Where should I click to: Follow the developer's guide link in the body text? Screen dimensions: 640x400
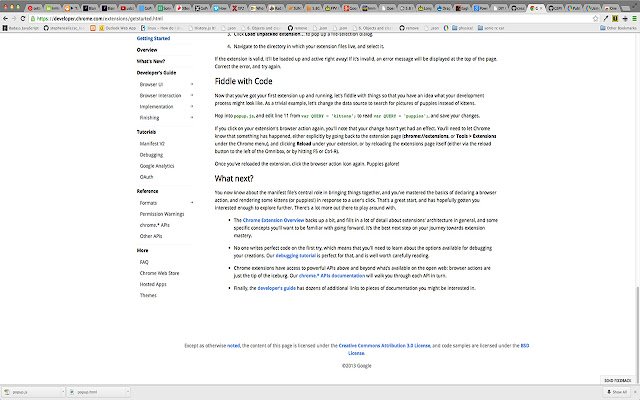(276, 288)
